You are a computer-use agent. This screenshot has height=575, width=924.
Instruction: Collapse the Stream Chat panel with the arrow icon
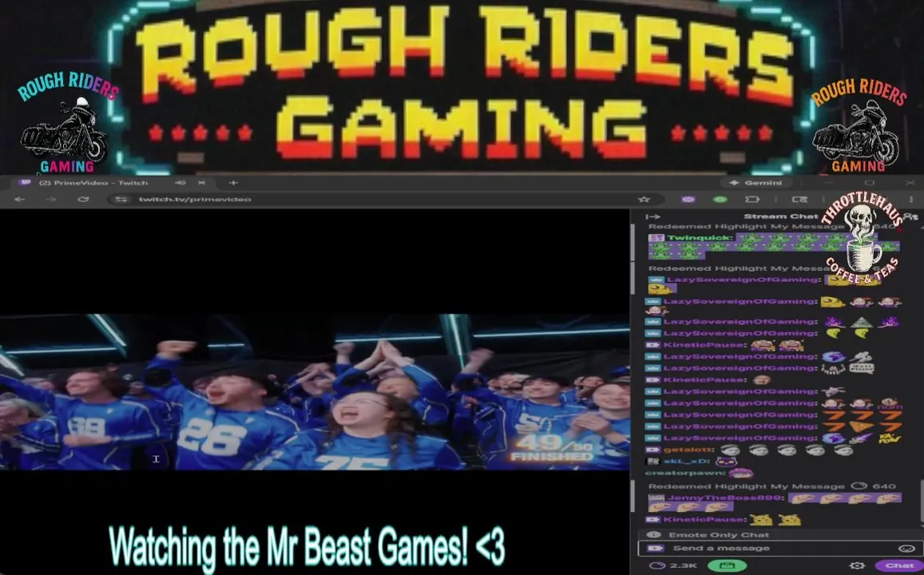[x=653, y=216]
